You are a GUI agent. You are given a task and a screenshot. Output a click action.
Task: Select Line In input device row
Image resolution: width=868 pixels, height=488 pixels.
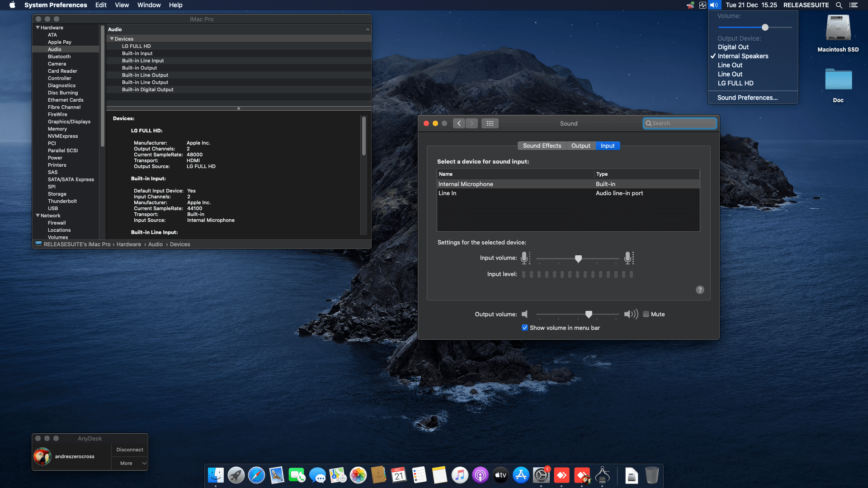[x=568, y=193]
